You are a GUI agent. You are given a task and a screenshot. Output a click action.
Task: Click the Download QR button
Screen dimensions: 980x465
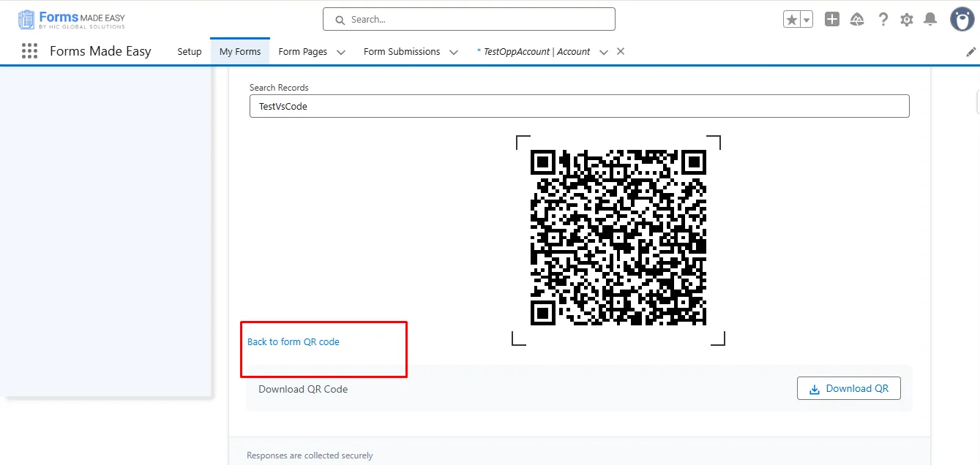pos(849,388)
